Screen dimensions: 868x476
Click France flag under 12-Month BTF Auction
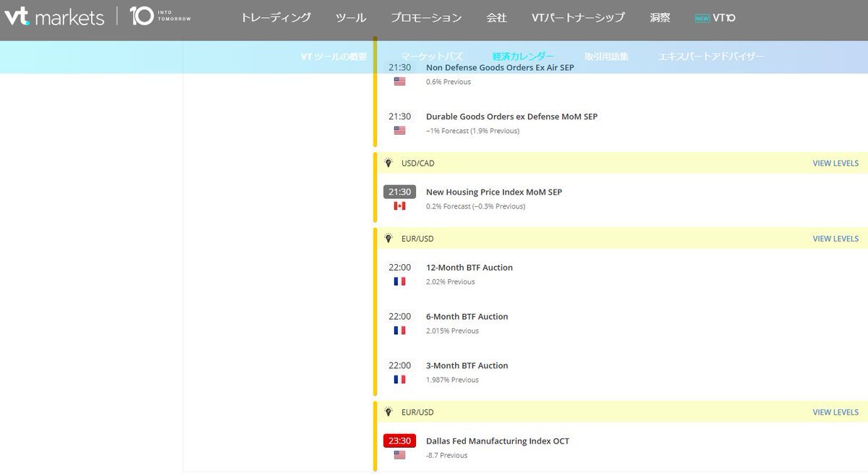pyautogui.click(x=399, y=281)
